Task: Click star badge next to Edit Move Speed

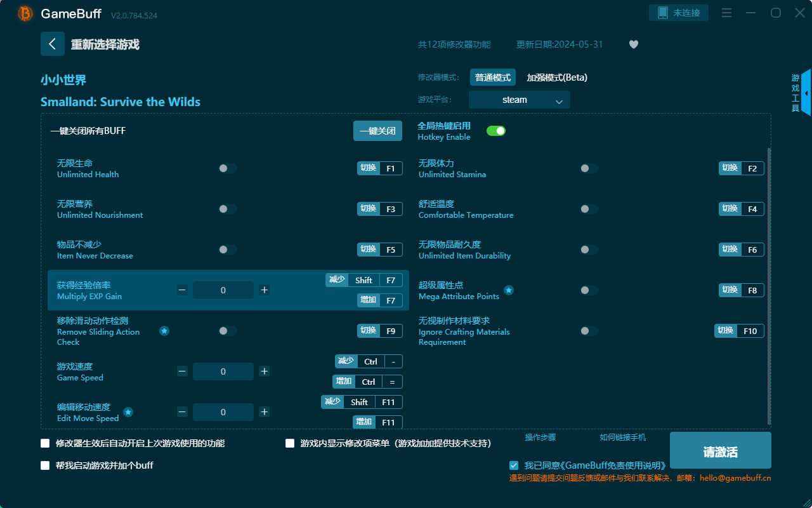Action: coord(128,412)
